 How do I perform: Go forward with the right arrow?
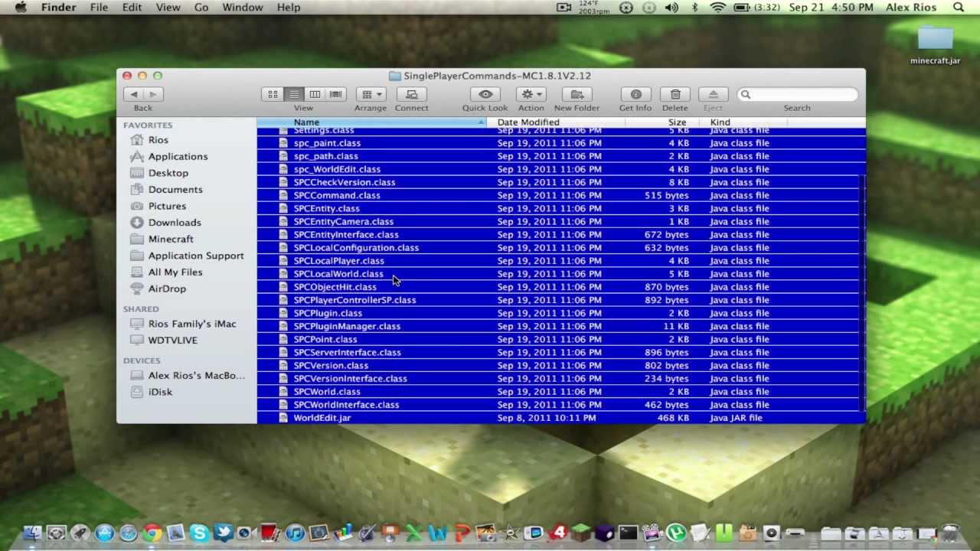(154, 94)
